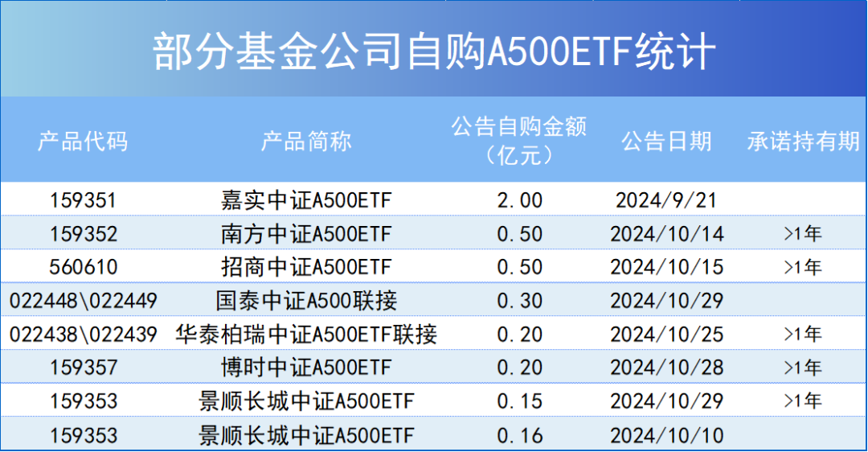
Task: Select the 博时中证A500ETF name cell
Action: (306, 368)
